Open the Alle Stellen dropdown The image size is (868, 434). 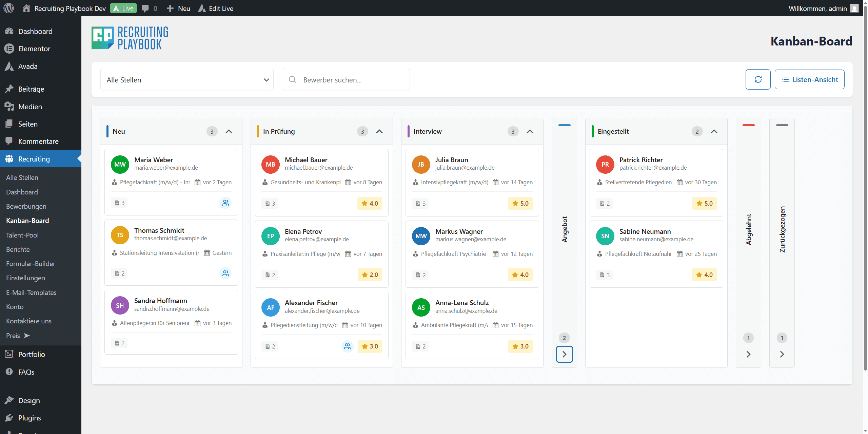(x=187, y=80)
